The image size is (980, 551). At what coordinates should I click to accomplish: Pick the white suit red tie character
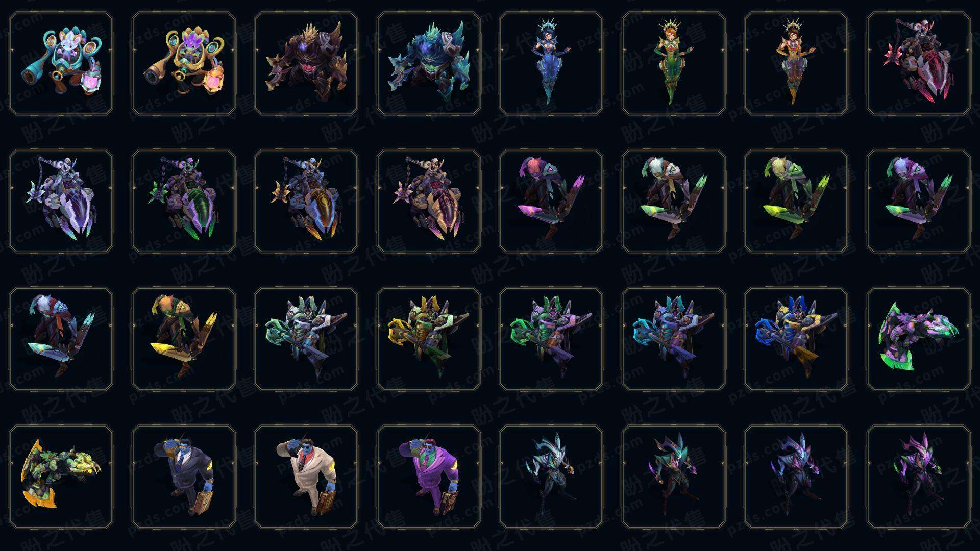306,477
